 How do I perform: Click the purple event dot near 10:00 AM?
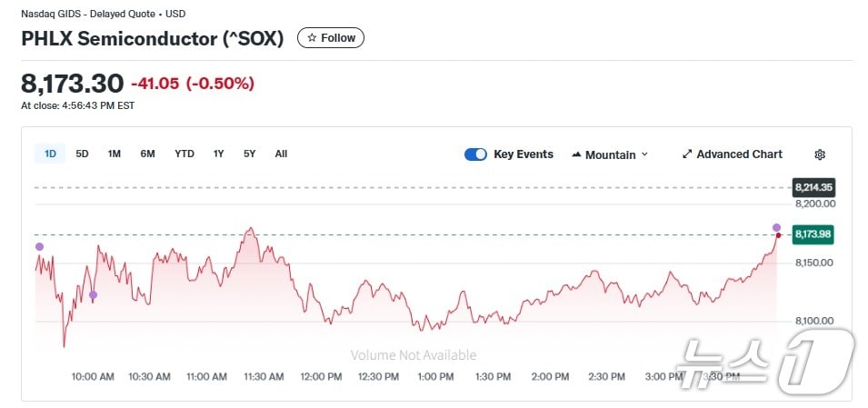[x=93, y=294]
